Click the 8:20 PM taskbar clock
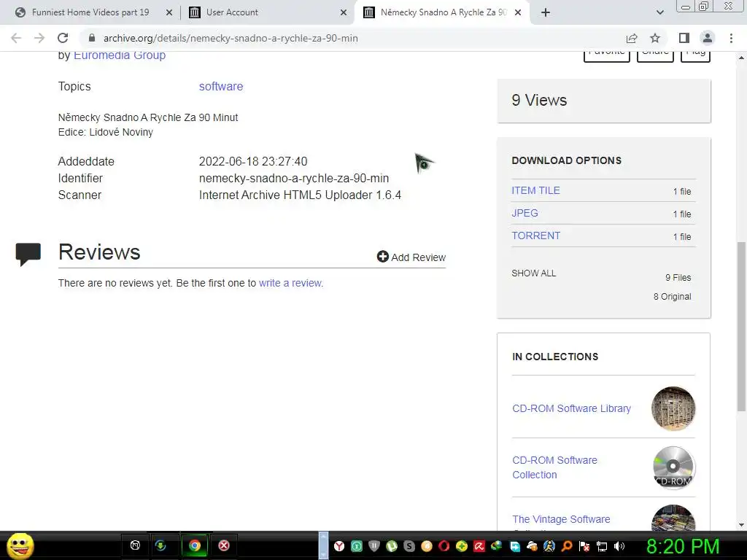This screenshot has width=747, height=560. 683,546
